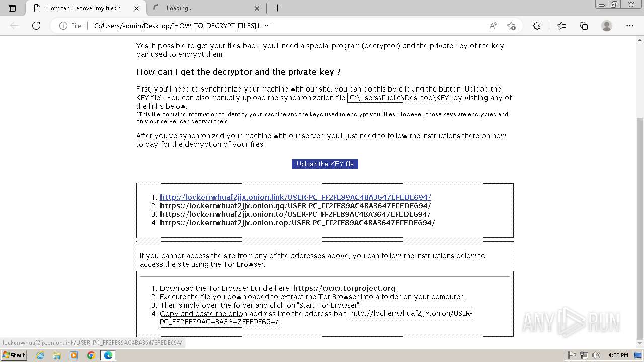Click the lockerrwhuaf2jjx.onion.top address text
Viewport: 644px width, 362px height.
297,223
